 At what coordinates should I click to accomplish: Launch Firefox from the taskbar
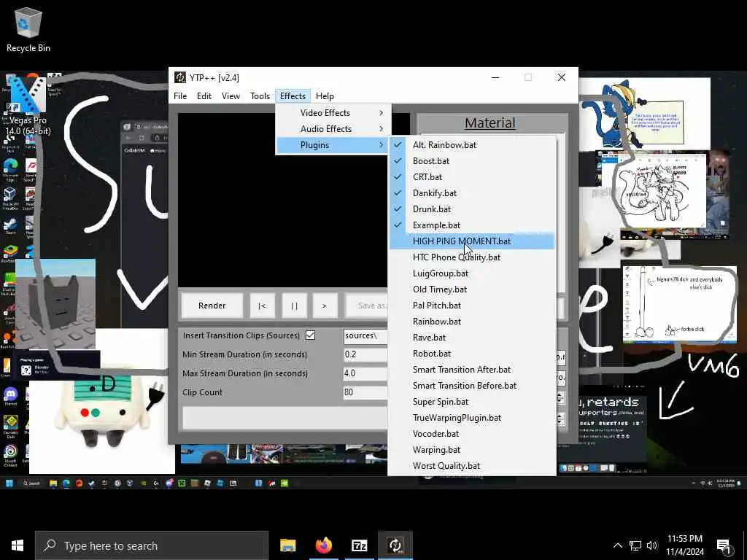click(323, 545)
